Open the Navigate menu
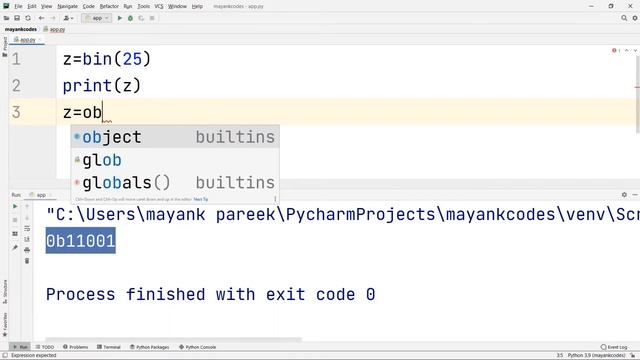Viewport: 640px width, 360px height. [67, 7]
